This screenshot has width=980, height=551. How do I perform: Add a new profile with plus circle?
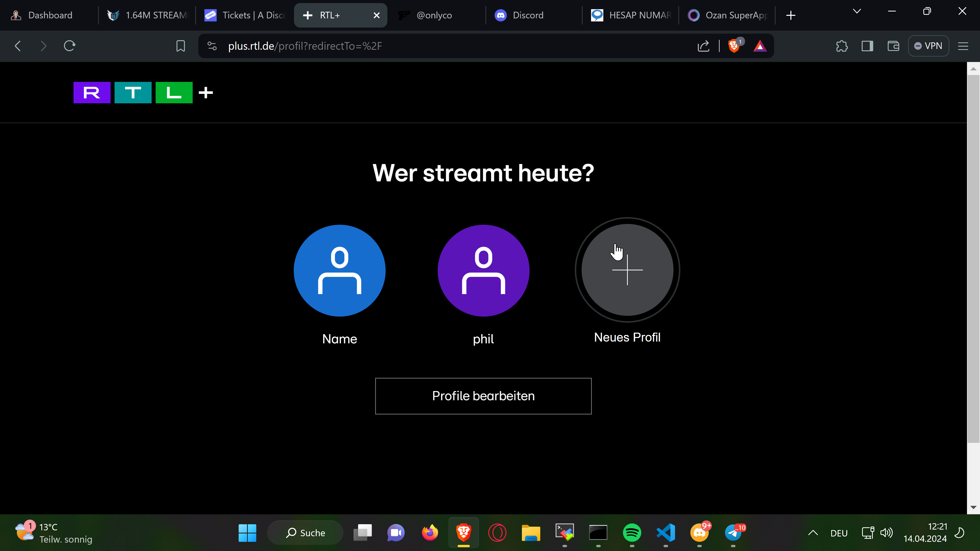coord(627,270)
